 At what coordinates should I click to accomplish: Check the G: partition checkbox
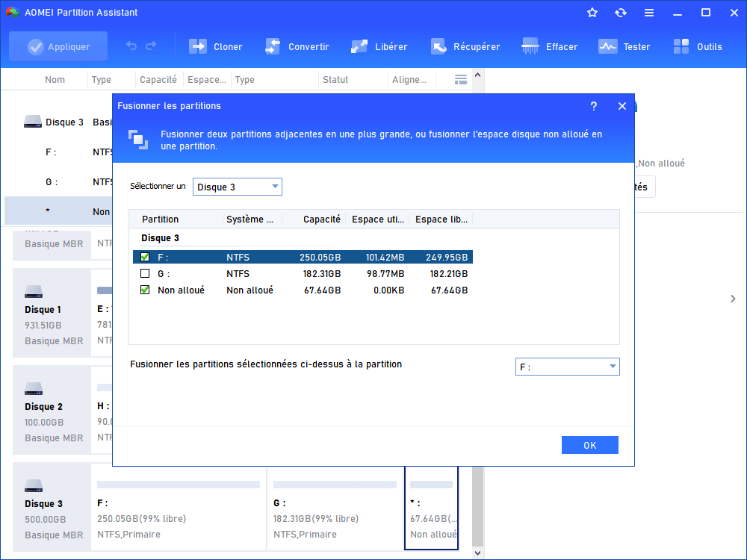click(x=145, y=273)
